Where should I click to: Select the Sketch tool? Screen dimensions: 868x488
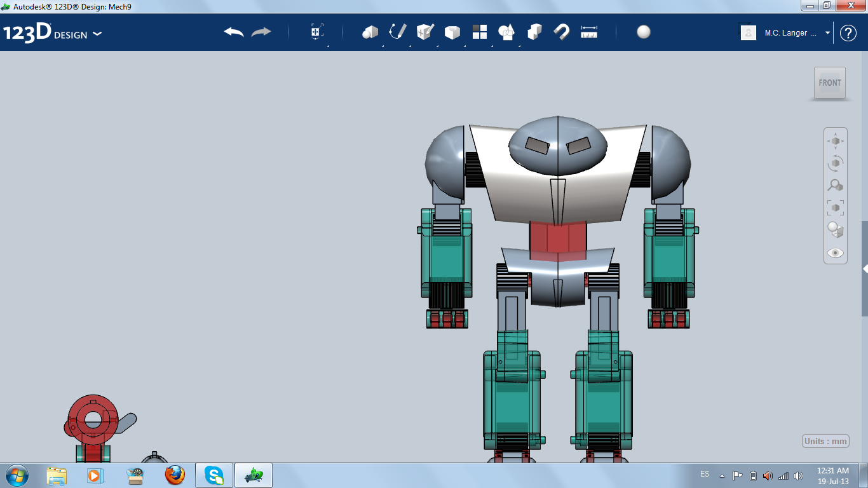pyautogui.click(x=397, y=32)
